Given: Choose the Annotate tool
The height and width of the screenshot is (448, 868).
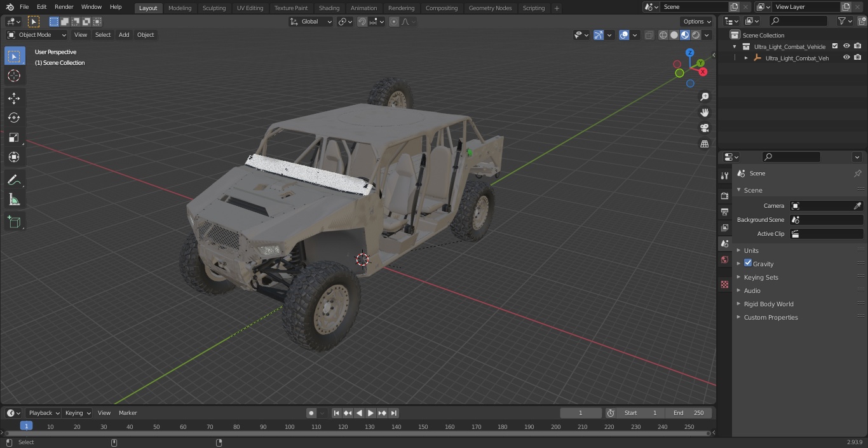Looking at the screenshot, I should point(14,180).
